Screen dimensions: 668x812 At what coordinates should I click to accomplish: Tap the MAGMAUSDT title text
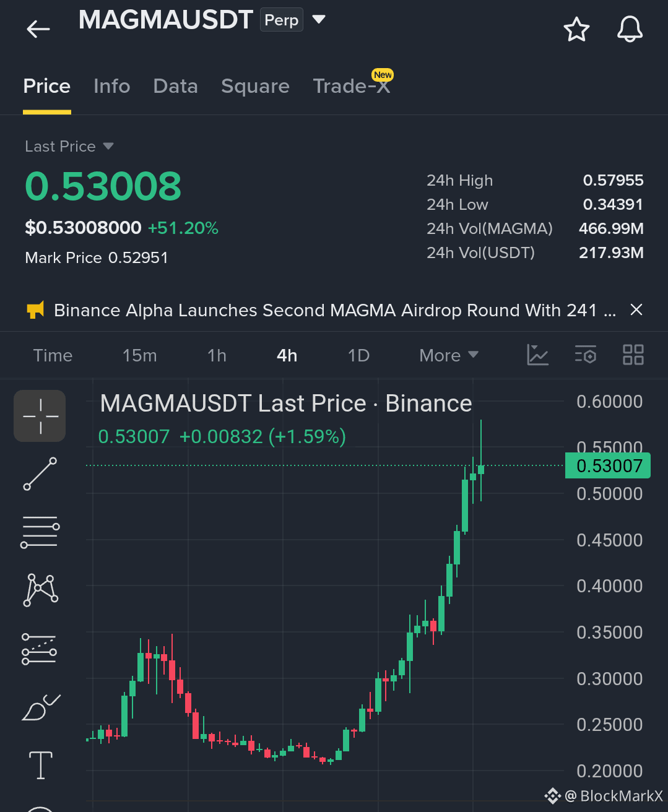(x=166, y=20)
